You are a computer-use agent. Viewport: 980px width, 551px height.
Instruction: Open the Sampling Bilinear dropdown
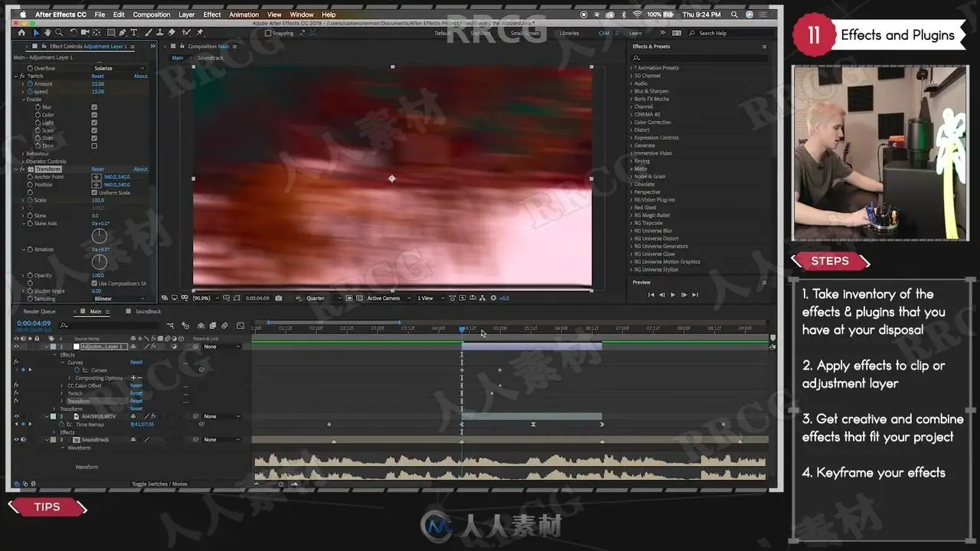tap(119, 298)
